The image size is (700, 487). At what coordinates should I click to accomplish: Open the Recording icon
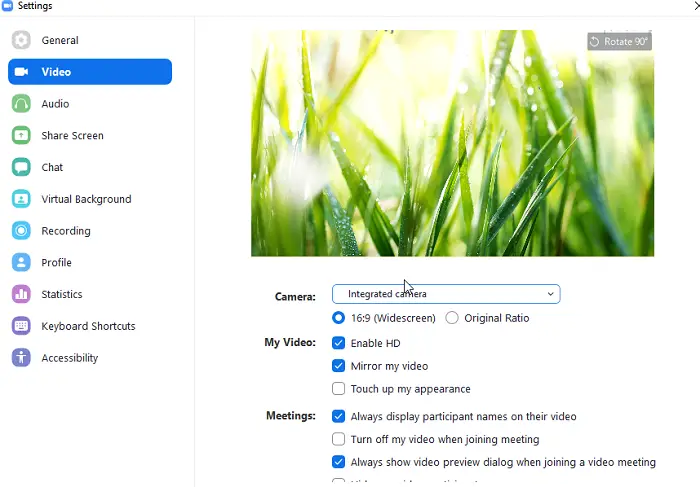click(x=21, y=230)
